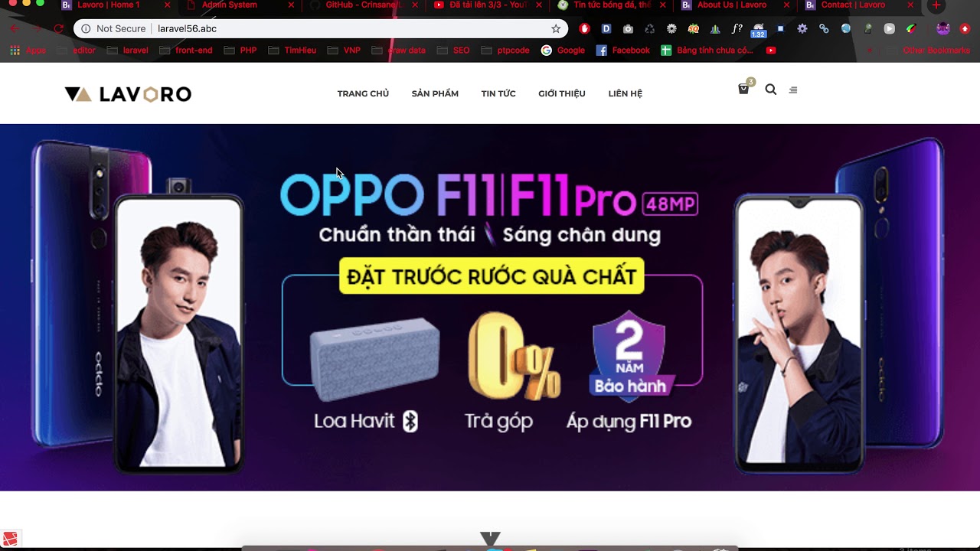Switch to the About Us | Lavoro tab
The image size is (980, 551).
click(730, 5)
